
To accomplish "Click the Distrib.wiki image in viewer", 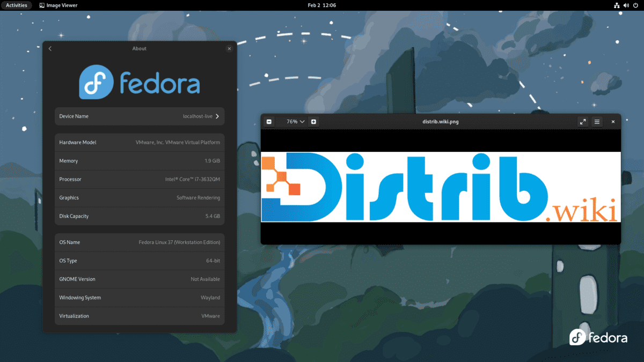I will click(441, 187).
